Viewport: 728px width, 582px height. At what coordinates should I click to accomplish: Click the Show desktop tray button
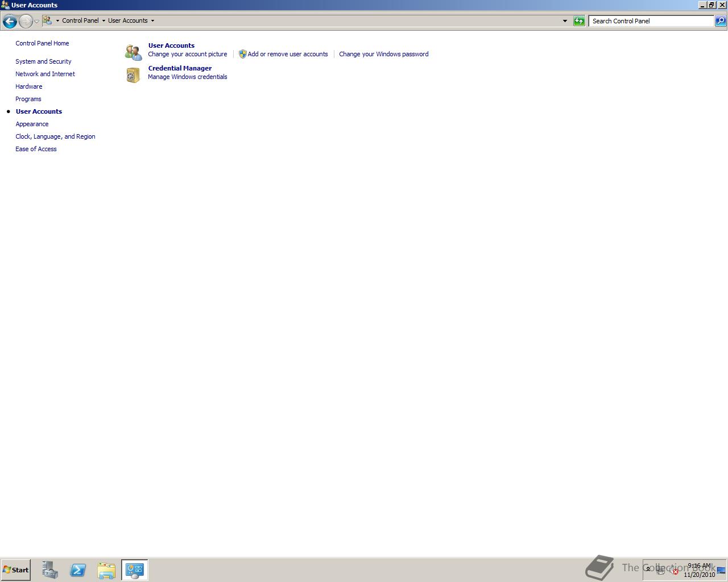(721, 570)
